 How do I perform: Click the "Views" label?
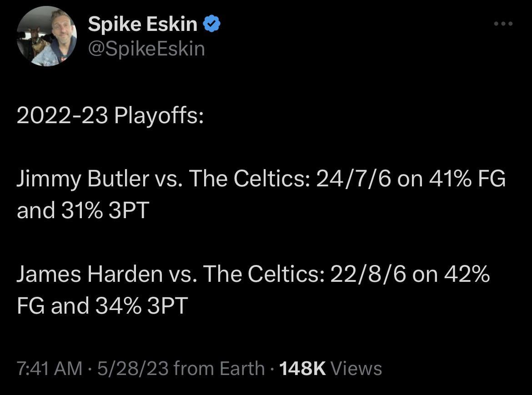tap(356, 368)
